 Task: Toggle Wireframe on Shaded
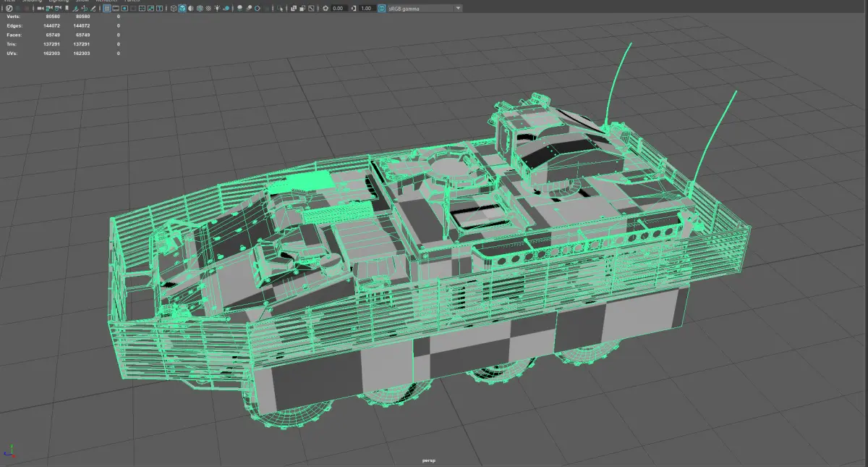click(x=200, y=8)
